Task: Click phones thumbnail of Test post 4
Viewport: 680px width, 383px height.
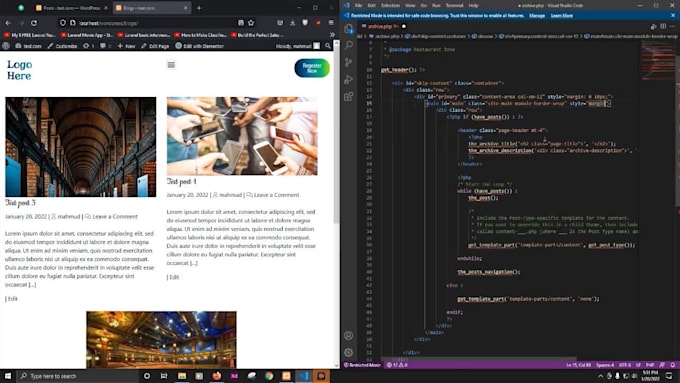Action: [242, 136]
